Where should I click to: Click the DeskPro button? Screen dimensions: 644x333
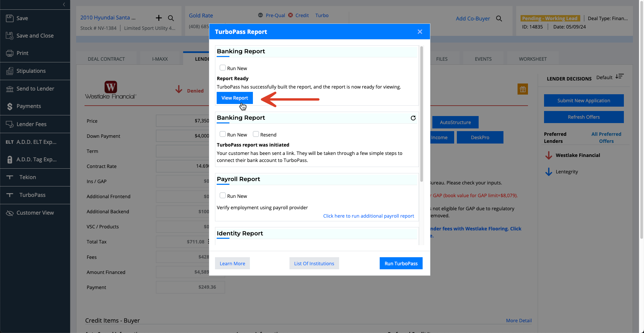point(480,137)
